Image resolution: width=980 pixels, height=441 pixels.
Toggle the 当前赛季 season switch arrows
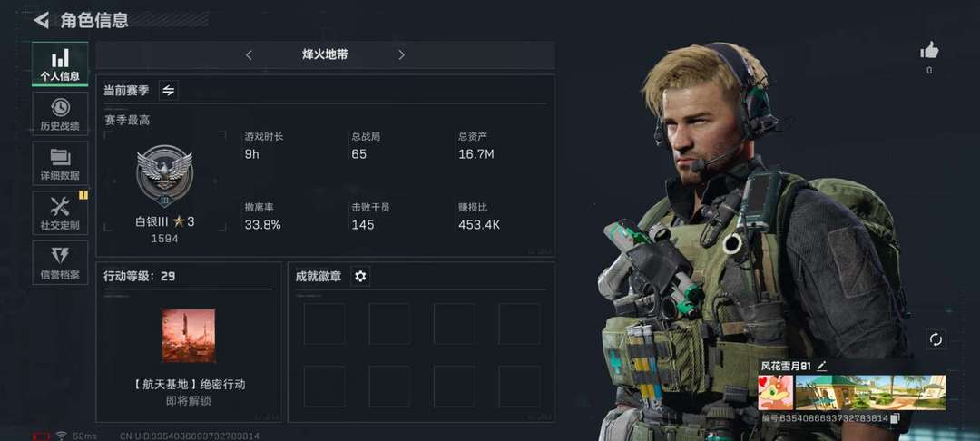click(x=168, y=90)
